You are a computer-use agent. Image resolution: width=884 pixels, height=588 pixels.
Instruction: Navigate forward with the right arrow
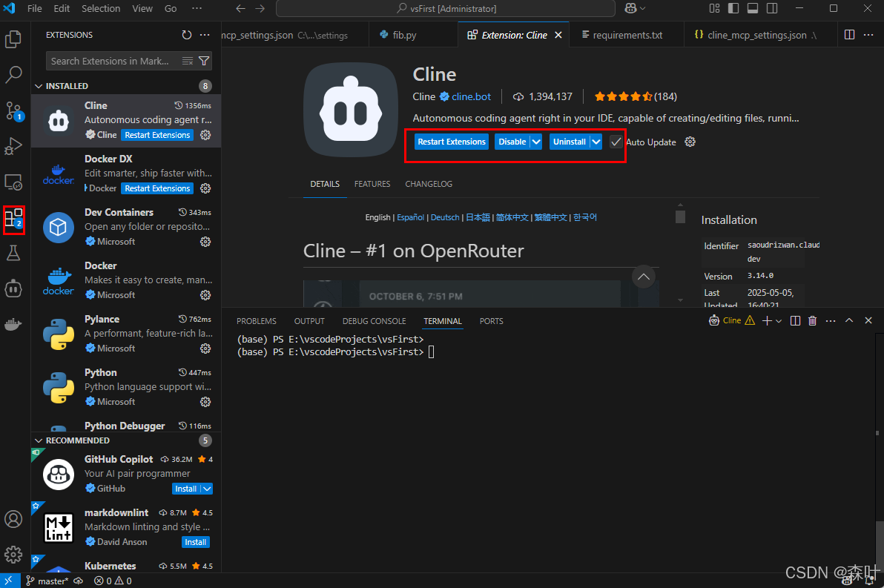[x=260, y=8]
